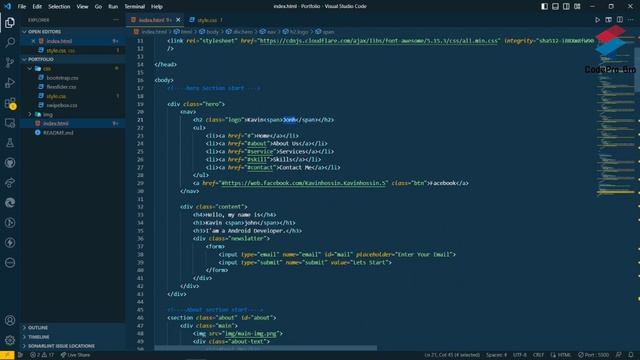
Task: Open notifications bell in status bar
Action: tap(631, 355)
